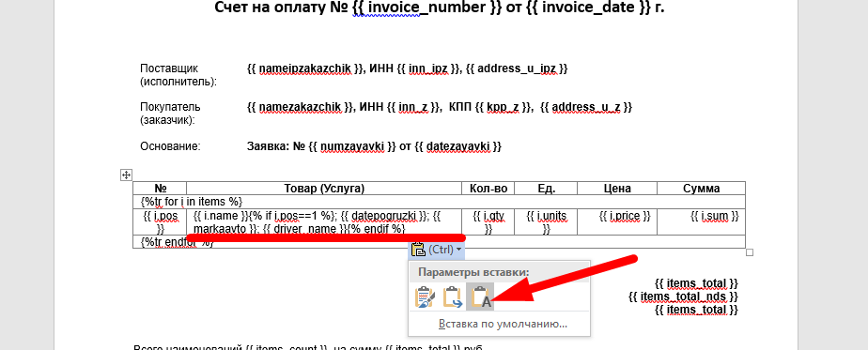
Task: Choose Keep Text Only paste option
Action: click(x=480, y=297)
